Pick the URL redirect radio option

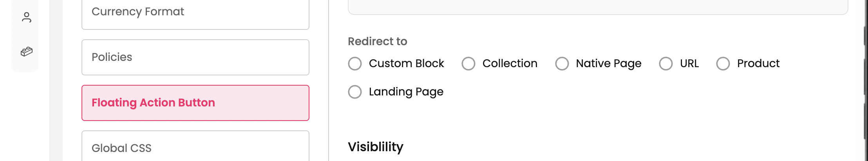coord(666,64)
